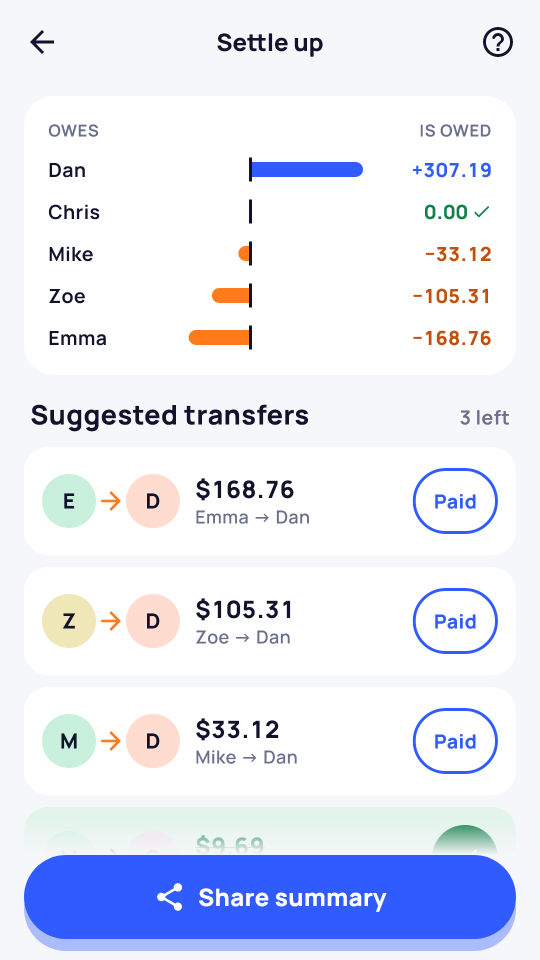Viewport: 540px width, 960px height.
Task: Open the help question mark icon
Action: [x=498, y=43]
